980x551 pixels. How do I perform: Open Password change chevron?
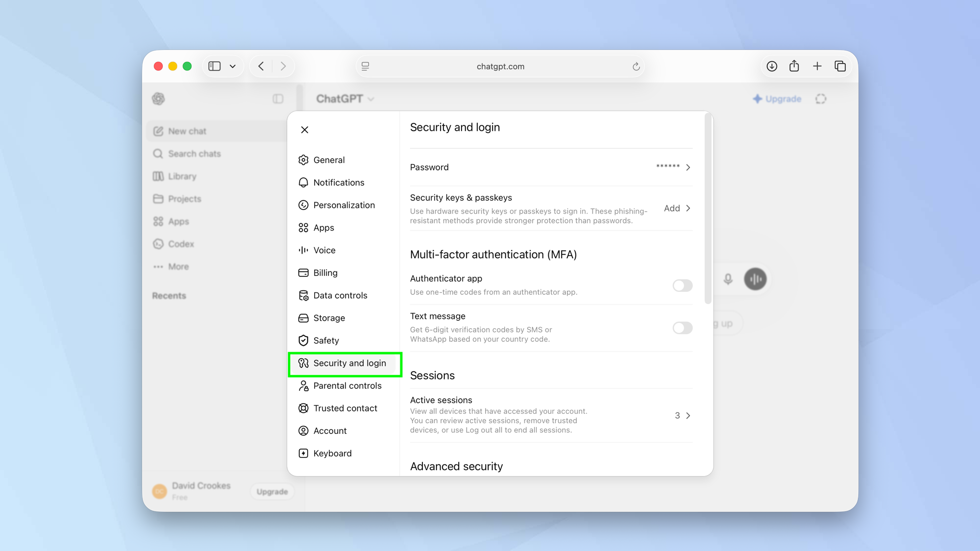[688, 168]
